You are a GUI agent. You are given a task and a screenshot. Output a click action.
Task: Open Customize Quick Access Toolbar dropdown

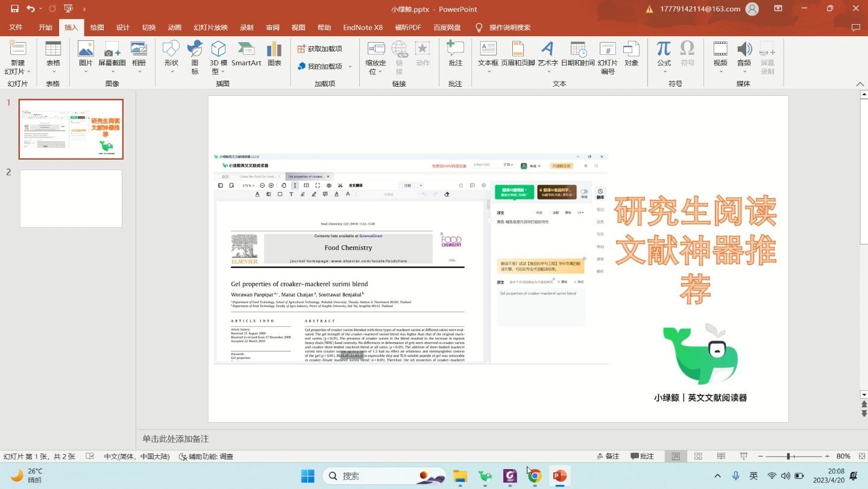point(84,9)
